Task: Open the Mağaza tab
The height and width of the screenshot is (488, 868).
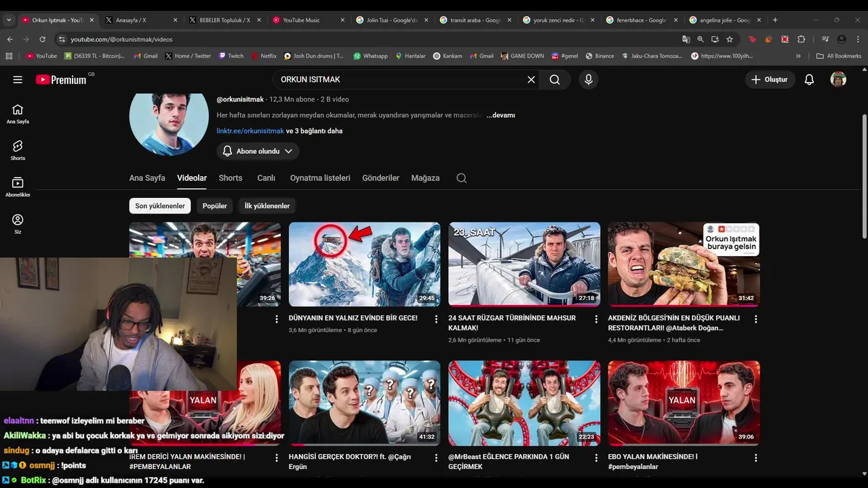Action: click(x=425, y=178)
